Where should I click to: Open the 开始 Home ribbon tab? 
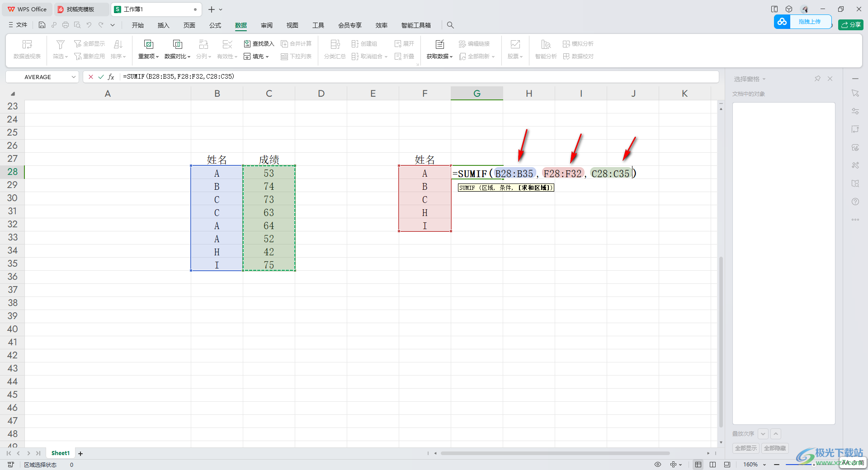138,25
